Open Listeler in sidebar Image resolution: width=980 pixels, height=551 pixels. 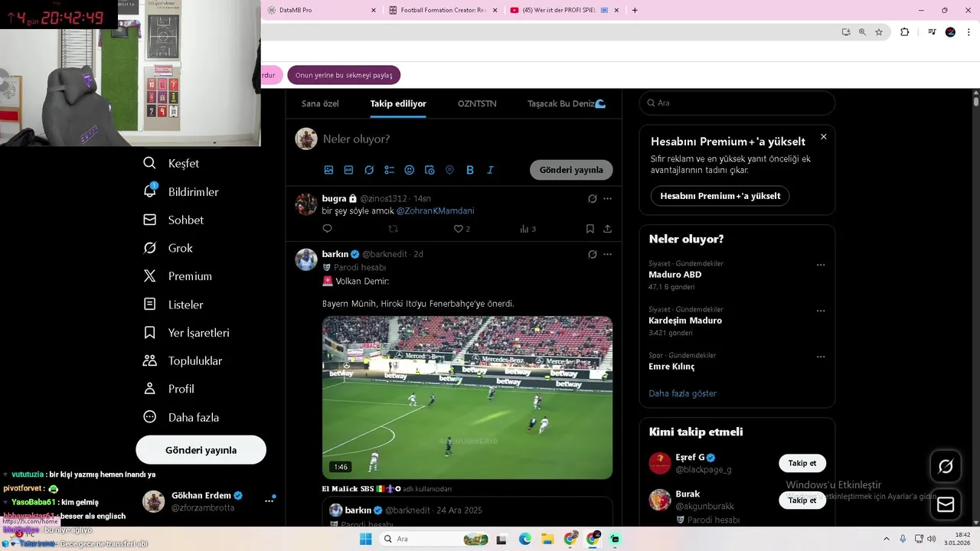pos(175,305)
